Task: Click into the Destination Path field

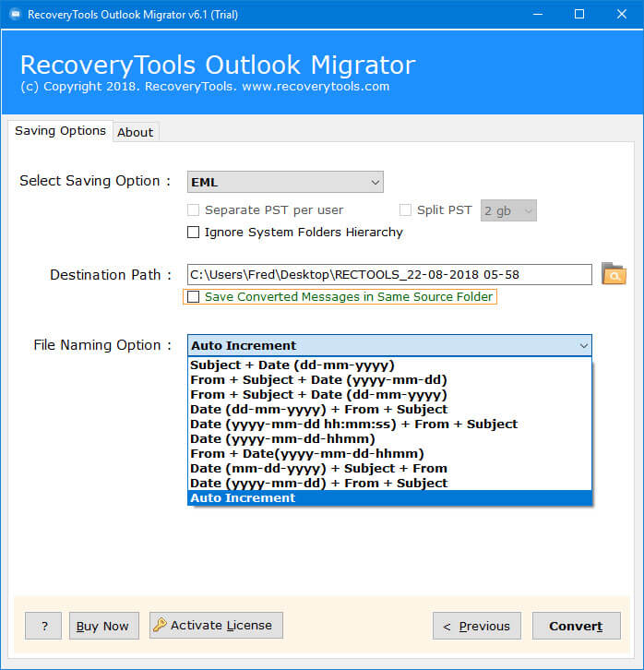Action: click(389, 274)
